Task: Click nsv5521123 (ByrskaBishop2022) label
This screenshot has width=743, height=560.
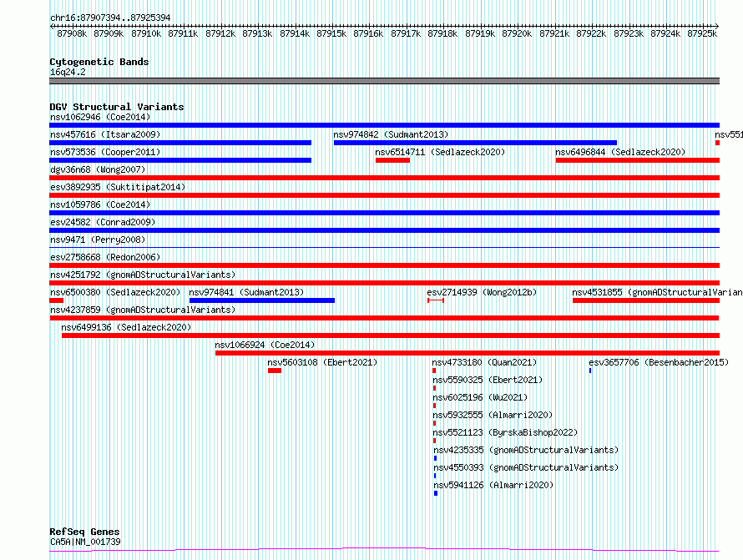Action: [x=505, y=432]
